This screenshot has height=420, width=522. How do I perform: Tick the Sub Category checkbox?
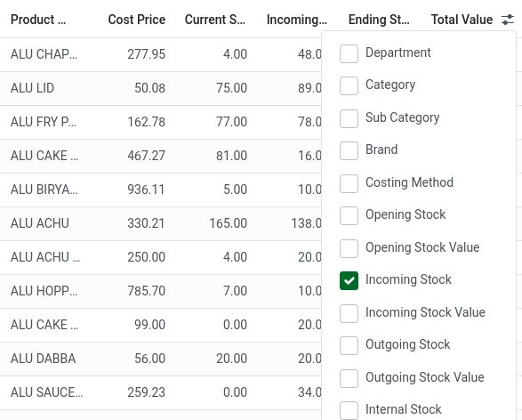click(x=349, y=118)
